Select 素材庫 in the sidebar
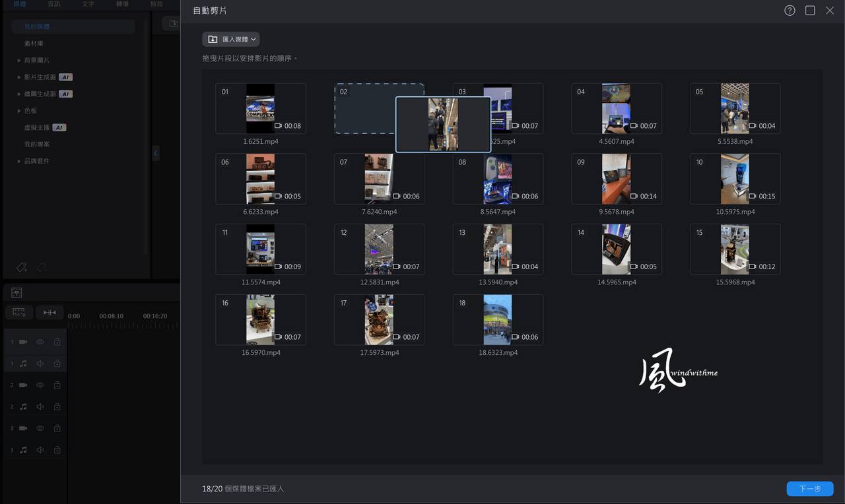This screenshot has height=504, width=845. pyautogui.click(x=33, y=43)
